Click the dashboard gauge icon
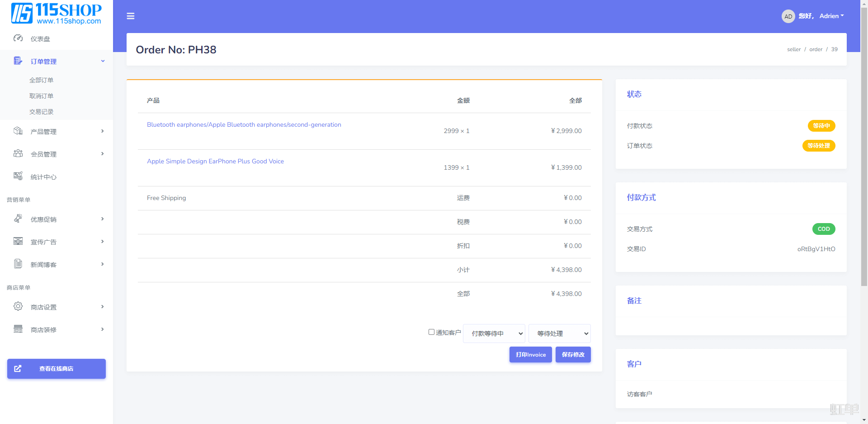 point(18,38)
